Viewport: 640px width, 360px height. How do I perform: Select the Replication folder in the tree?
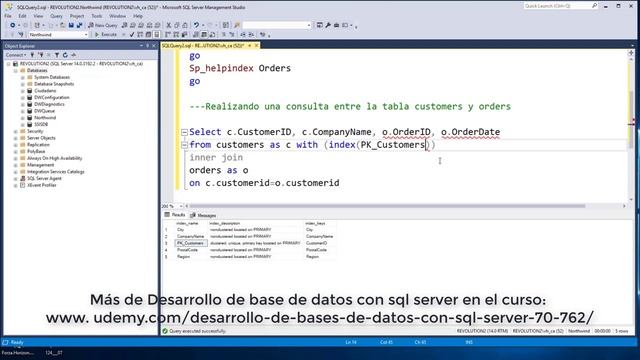click(38, 144)
